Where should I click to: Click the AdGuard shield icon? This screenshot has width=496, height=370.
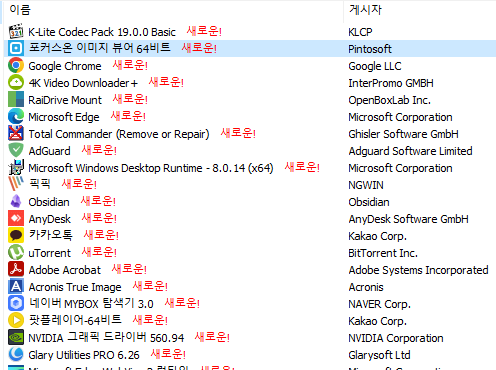click(x=16, y=150)
